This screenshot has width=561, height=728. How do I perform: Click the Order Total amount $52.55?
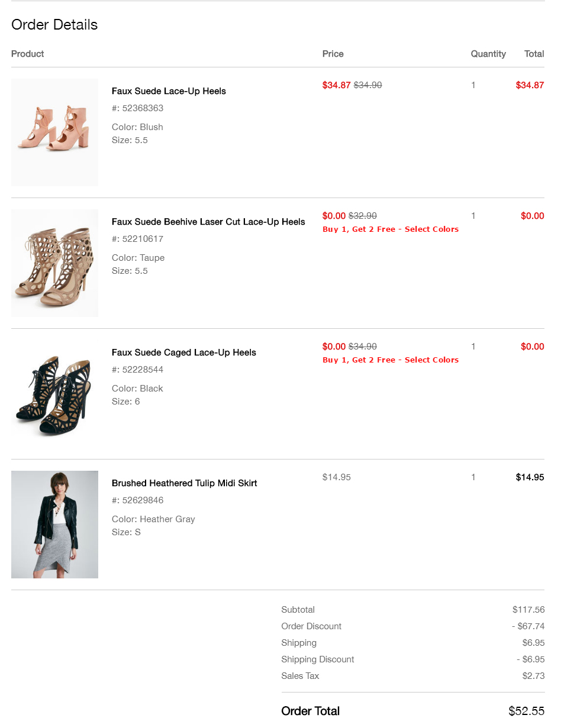click(526, 711)
